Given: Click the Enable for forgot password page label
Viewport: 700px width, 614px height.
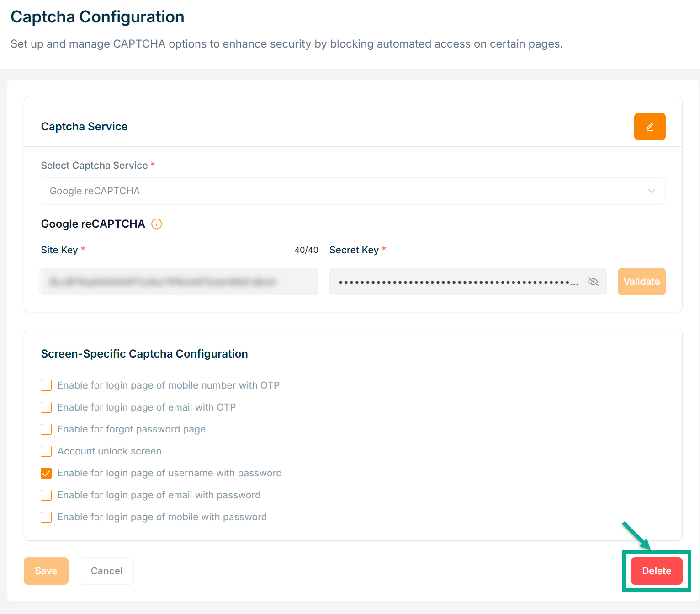Looking at the screenshot, I should tap(131, 429).
